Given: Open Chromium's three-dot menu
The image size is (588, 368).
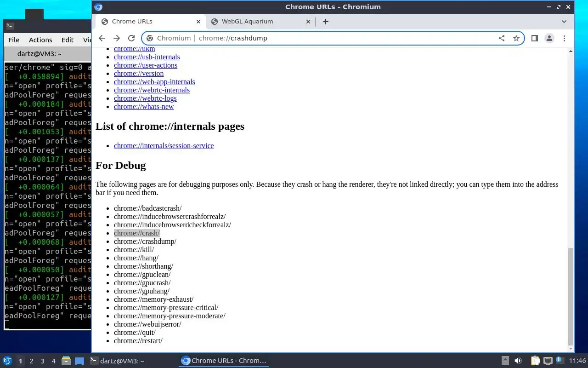Looking at the screenshot, I should pos(564,38).
